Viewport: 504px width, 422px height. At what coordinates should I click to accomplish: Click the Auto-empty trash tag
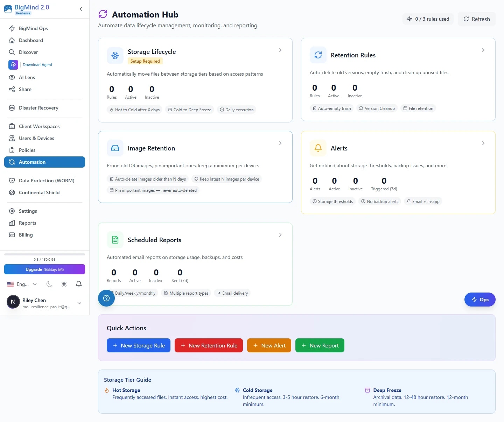331,108
